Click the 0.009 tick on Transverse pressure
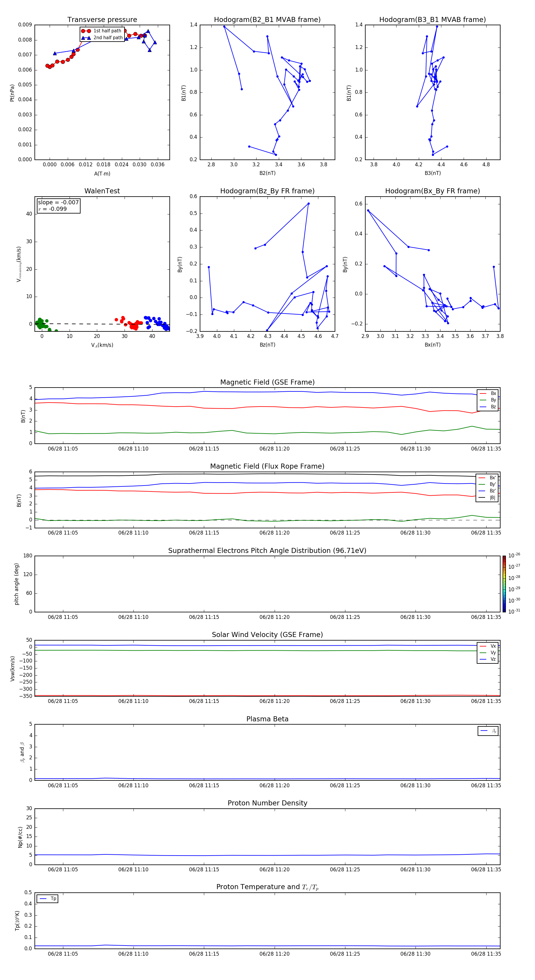The height and width of the screenshot is (980, 535). [25, 25]
